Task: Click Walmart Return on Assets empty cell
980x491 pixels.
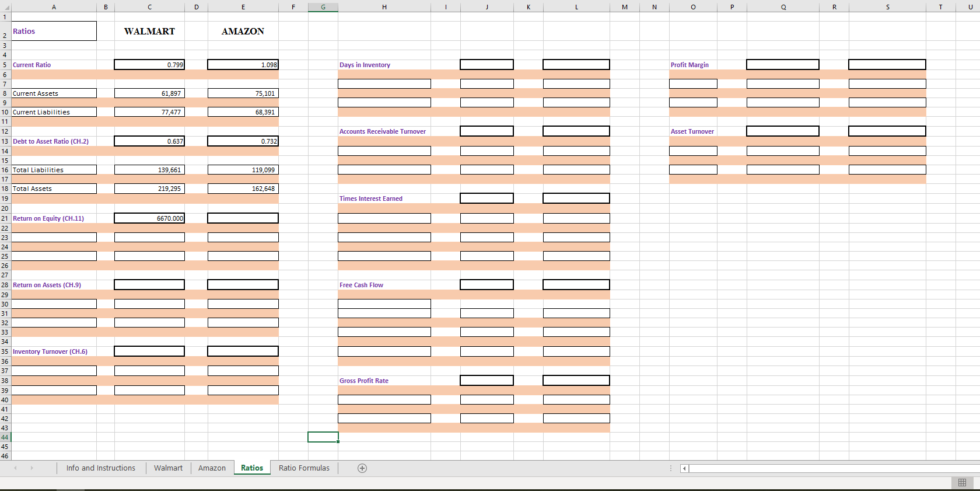Action: point(149,285)
